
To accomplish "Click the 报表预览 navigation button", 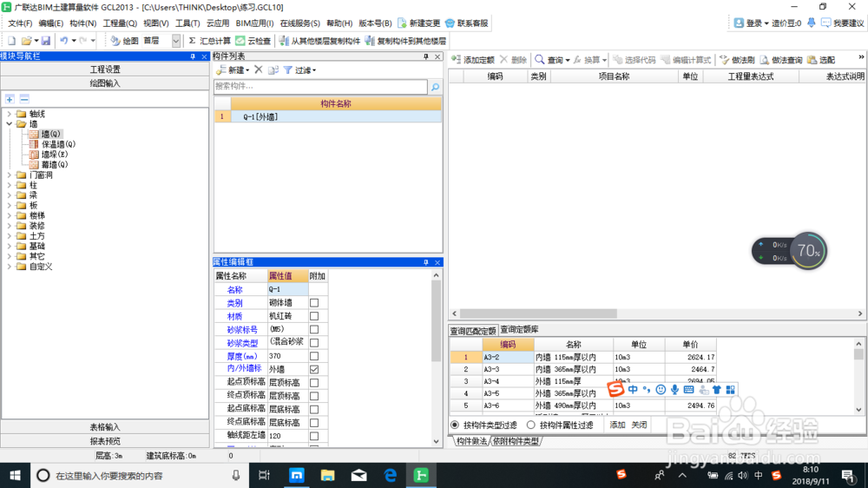I will [x=105, y=441].
